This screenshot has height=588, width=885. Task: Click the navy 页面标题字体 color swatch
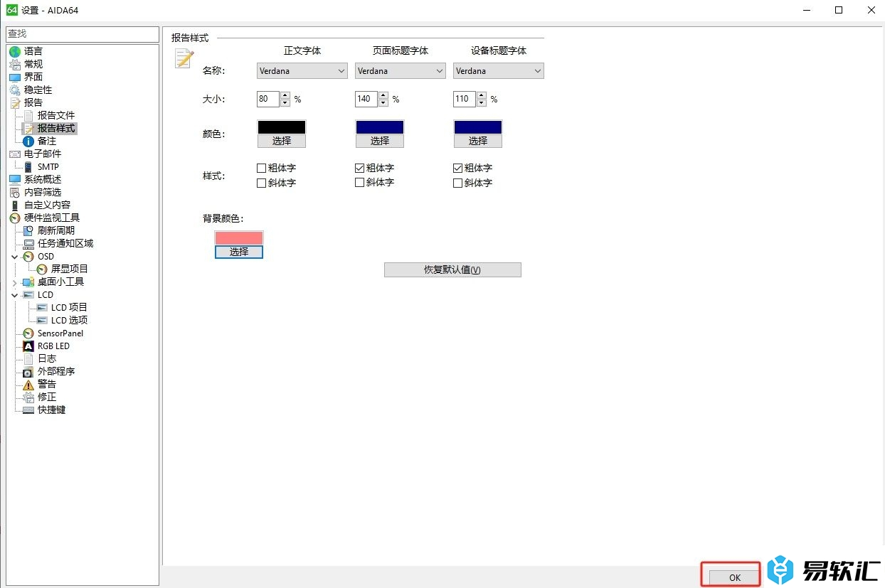coord(380,127)
